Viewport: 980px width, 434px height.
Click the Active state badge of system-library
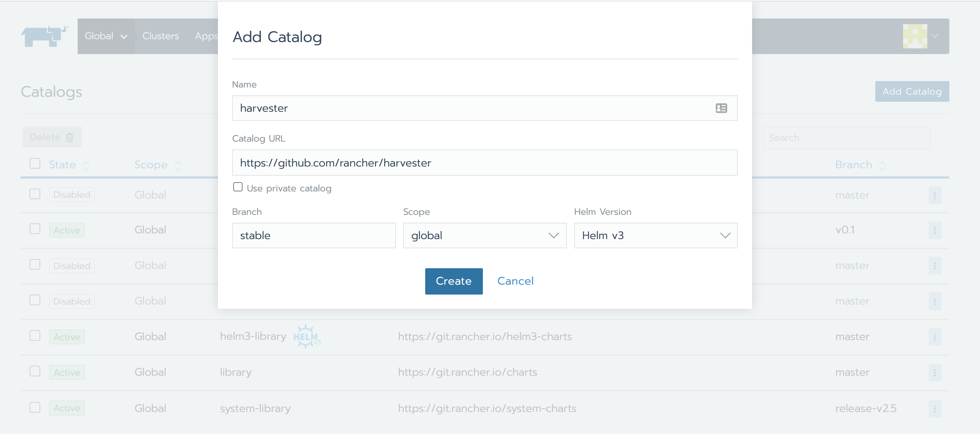67,408
